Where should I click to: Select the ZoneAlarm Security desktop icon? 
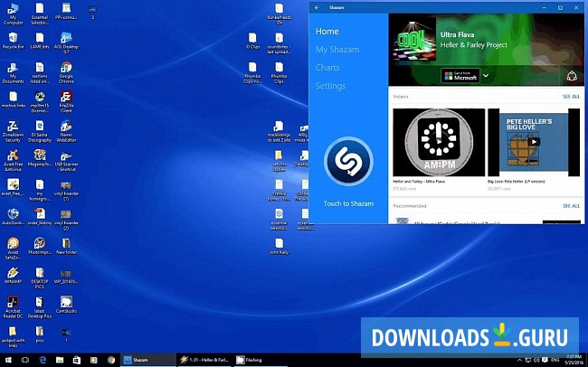14,131
